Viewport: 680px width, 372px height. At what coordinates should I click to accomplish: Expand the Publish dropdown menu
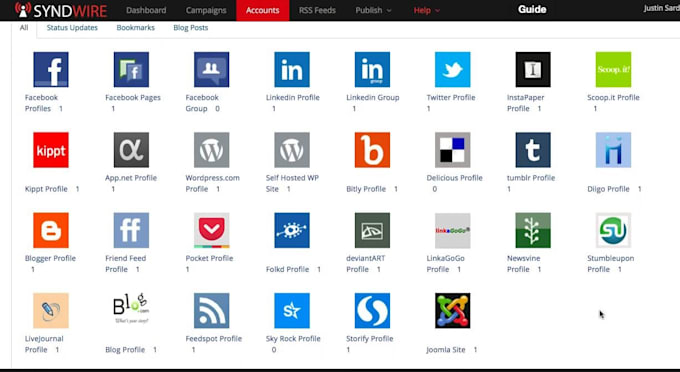click(x=373, y=10)
